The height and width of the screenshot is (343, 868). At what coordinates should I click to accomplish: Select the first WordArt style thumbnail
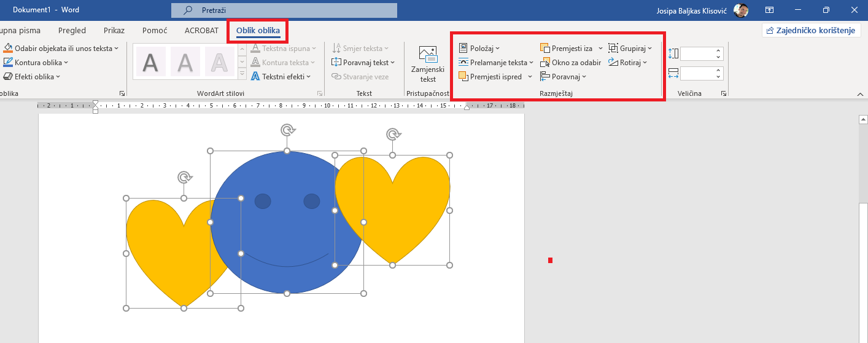click(150, 62)
